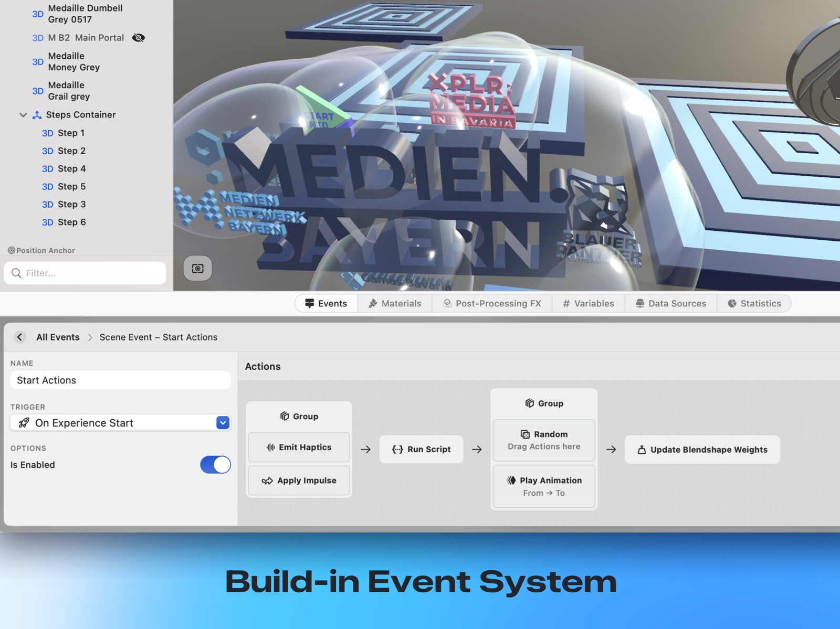Navigate to All Events in the breadcrumb
The width and height of the screenshot is (840, 629).
pyautogui.click(x=58, y=337)
